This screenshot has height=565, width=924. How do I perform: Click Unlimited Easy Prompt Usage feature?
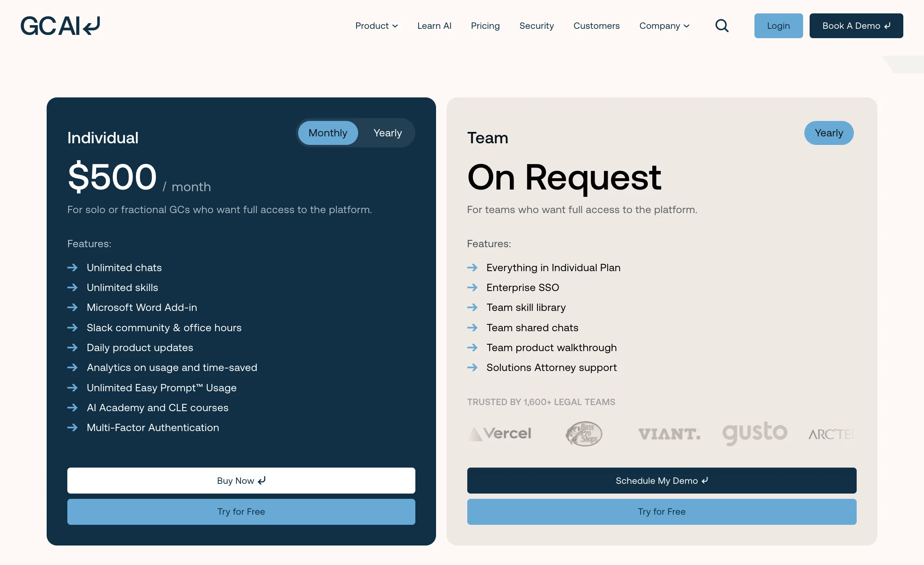pos(161,388)
